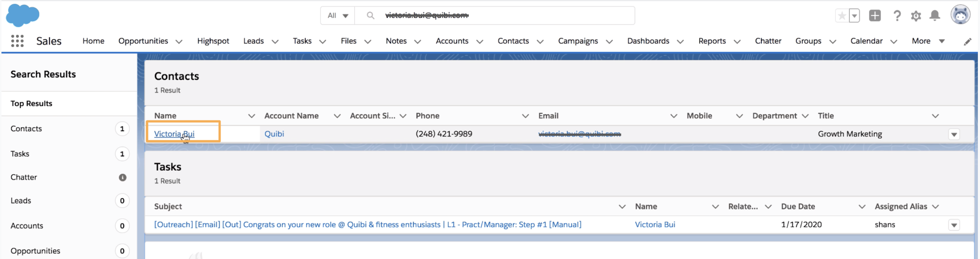Image resolution: width=980 pixels, height=259 pixels.
Task: Filter results by Contacts in sidebar
Action: pyautogui.click(x=69, y=129)
